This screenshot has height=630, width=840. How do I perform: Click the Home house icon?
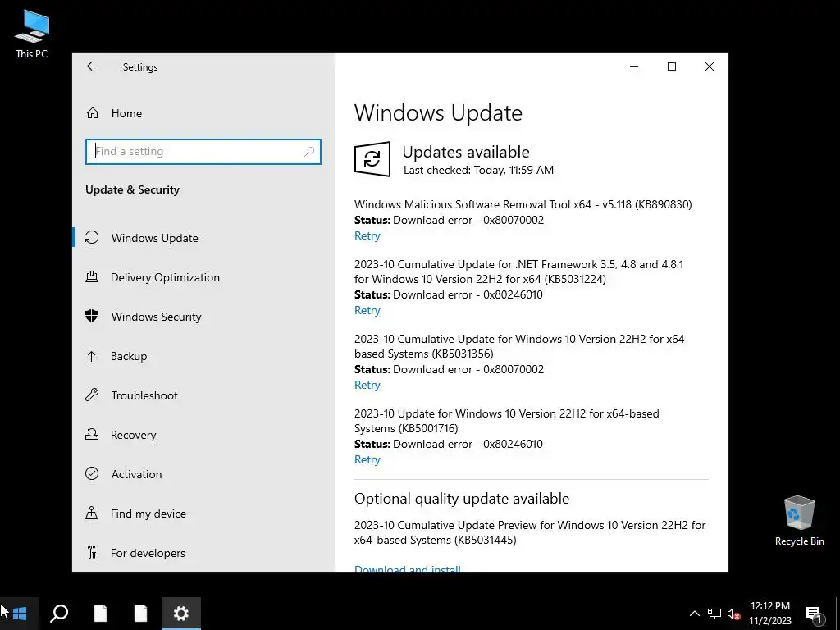tap(93, 113)
